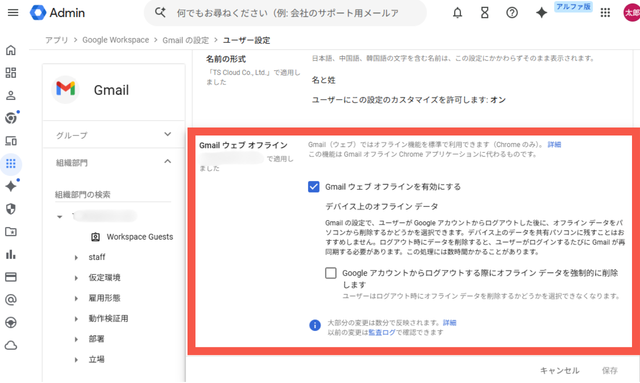Open the main hamburger menu
Viewport: 640px width, 383px height.
(x=13, y=13)
